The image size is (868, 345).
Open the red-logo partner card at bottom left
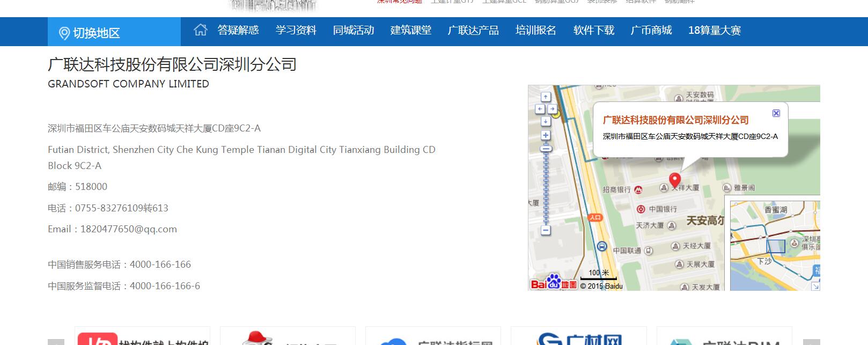point(142,336)
